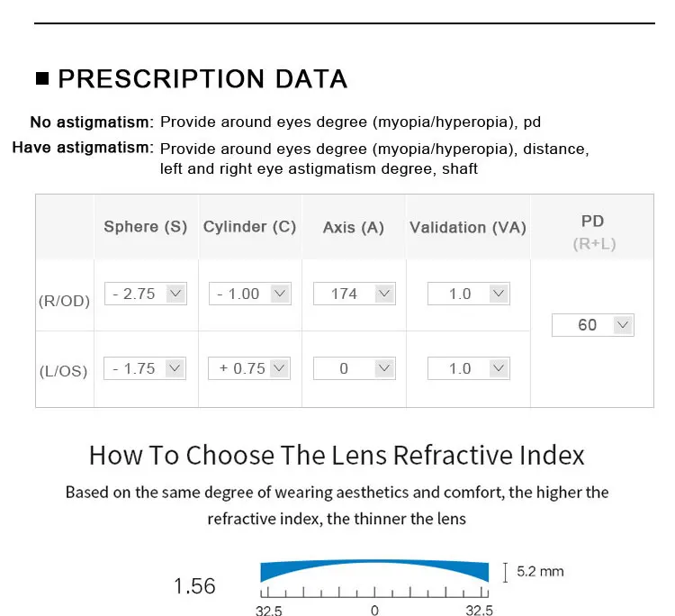Select the (R/OD) row label
Image resolution: width=675 pixels, height=616 pixels.
(65, 302)
